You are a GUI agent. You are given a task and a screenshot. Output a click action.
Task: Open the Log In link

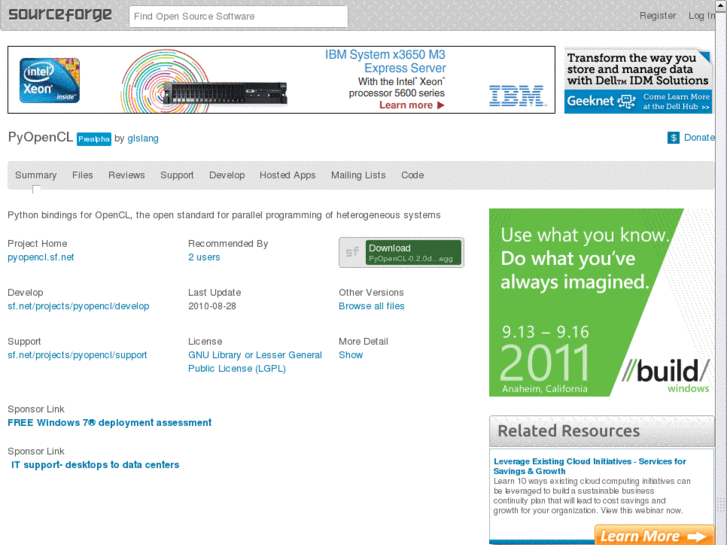(x=701, y=15)
